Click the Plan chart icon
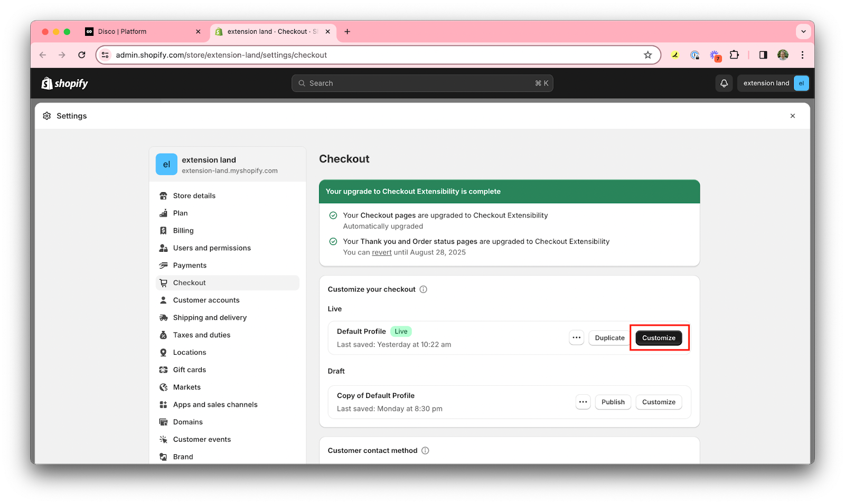 pyautogui.click(x=164, y=213)
